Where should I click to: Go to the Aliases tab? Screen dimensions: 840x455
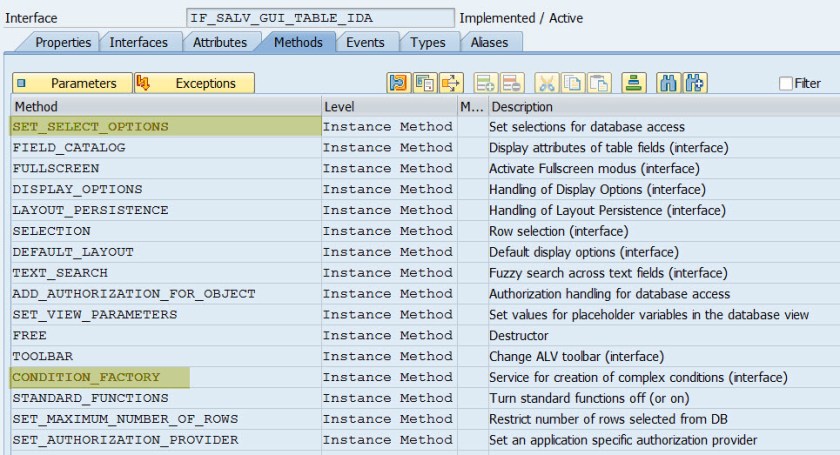pos(489,42)
